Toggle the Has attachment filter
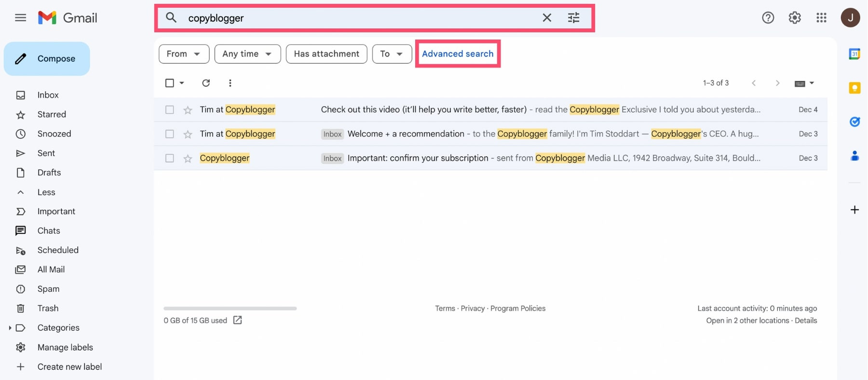This screenshot has height=380, width=868. [x=326, y=54]
